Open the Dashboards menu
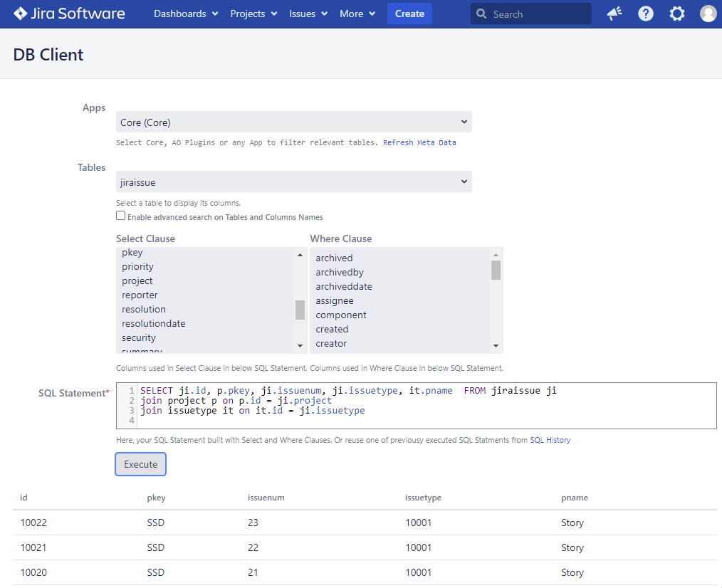722x588 pixels. (x=186, y=14)
